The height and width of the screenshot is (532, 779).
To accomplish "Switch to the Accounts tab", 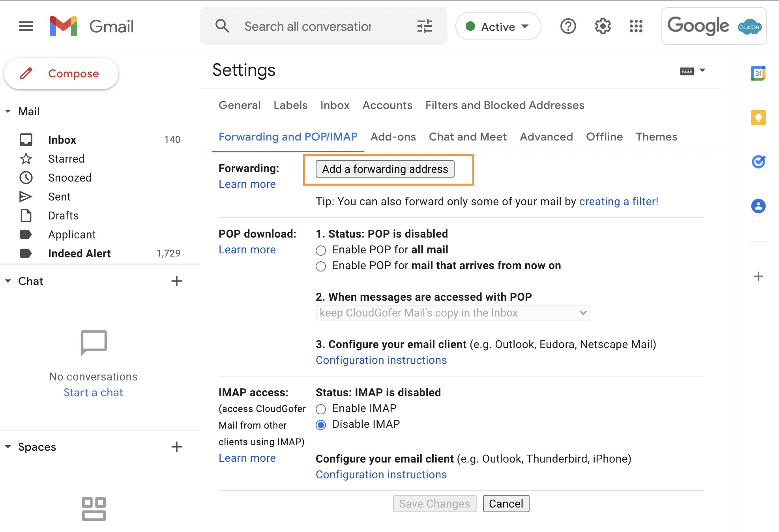I will 388,105.
